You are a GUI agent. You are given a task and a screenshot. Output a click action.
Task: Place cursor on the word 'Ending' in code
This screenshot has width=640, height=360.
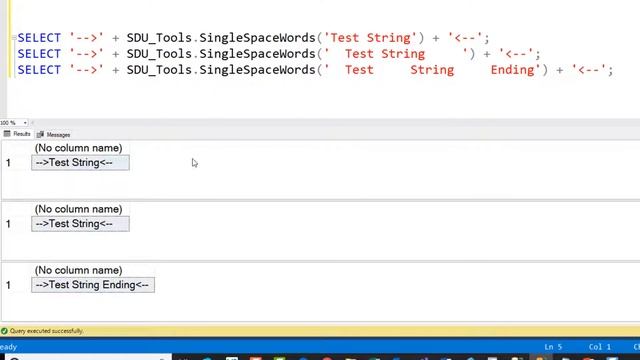(512, 70)
